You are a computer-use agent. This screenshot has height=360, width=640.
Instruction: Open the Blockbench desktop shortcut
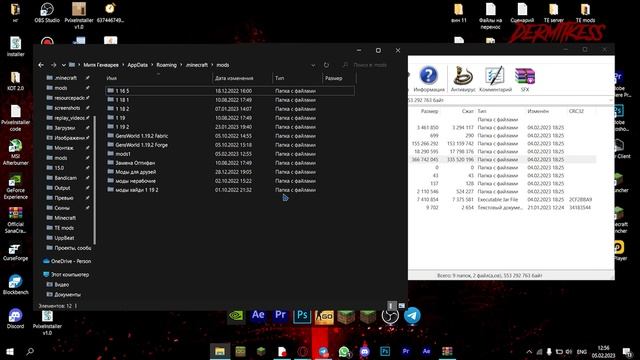pos(16,284)
